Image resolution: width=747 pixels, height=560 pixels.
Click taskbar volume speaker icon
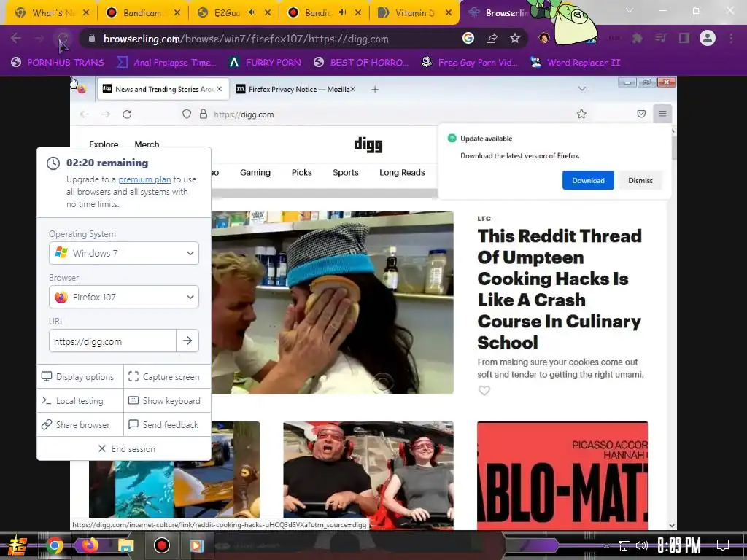642,545
